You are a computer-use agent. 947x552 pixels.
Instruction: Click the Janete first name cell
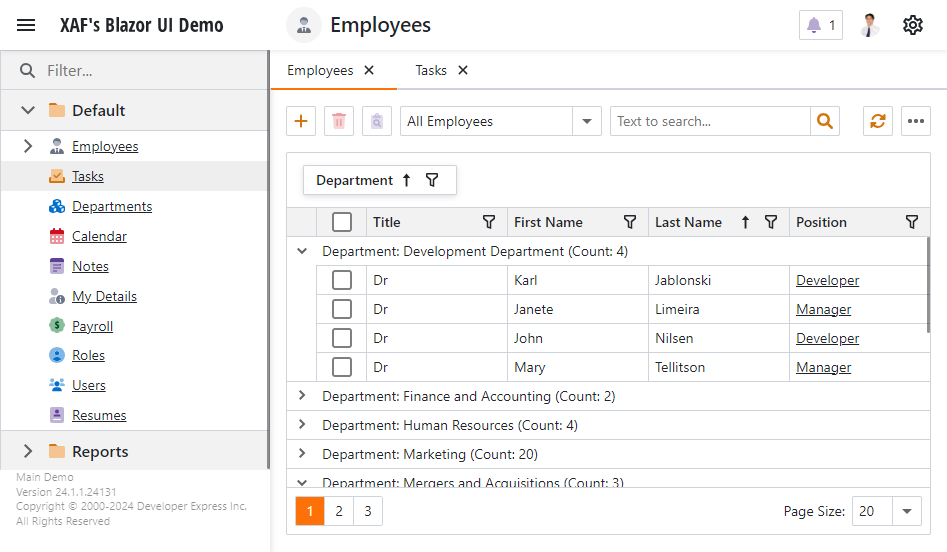578,309
